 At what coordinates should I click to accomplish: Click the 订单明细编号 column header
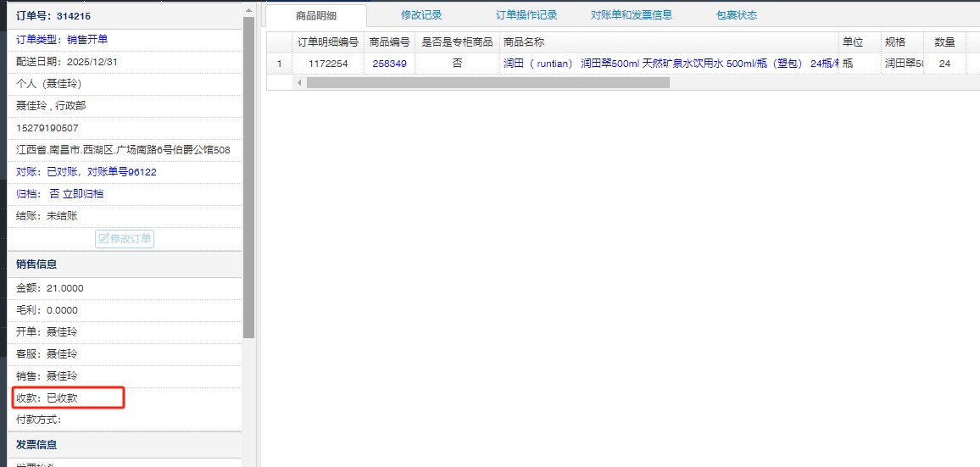[327, 42]
